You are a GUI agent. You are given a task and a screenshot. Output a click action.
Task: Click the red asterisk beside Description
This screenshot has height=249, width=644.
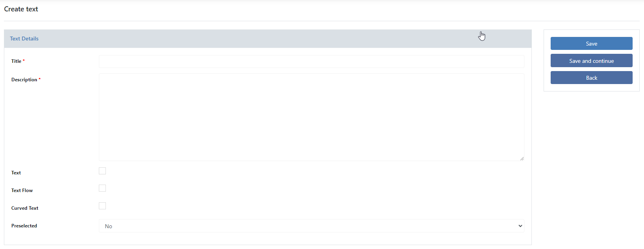(40, 79)
